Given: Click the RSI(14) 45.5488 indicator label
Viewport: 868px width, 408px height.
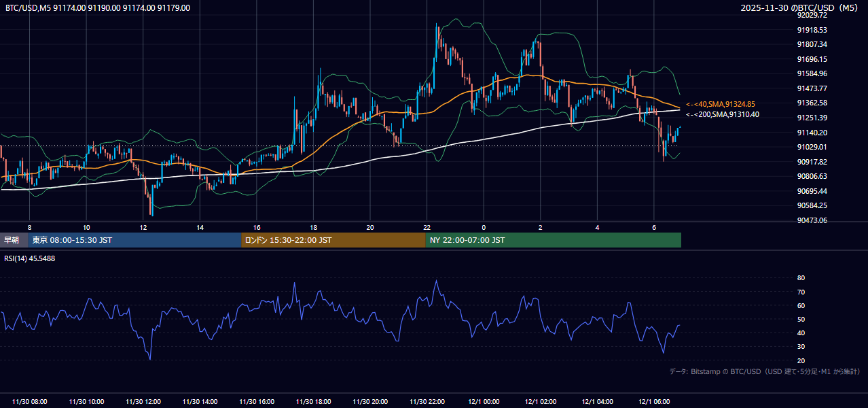Looking at the screenshot, I should [x=30, y=258].
